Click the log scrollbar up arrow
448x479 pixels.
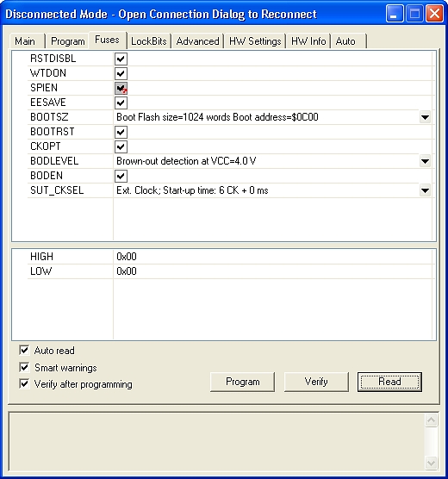[x=431, y=420]
